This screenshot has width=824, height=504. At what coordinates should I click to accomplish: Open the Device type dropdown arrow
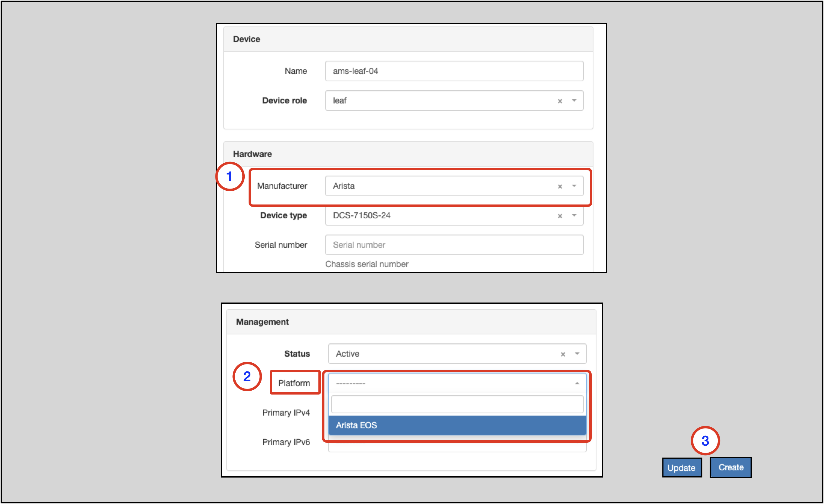pos(574,215)
